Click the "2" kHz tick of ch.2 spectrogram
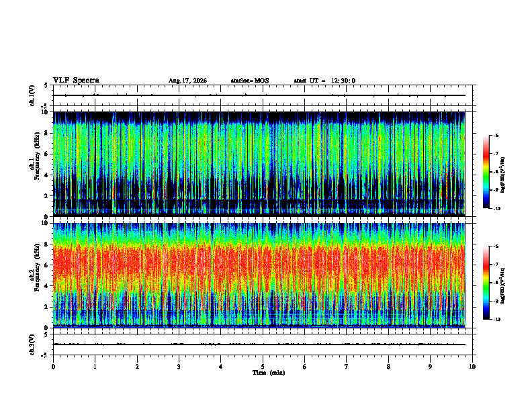 pyautogui.click(x=48, y=307)
